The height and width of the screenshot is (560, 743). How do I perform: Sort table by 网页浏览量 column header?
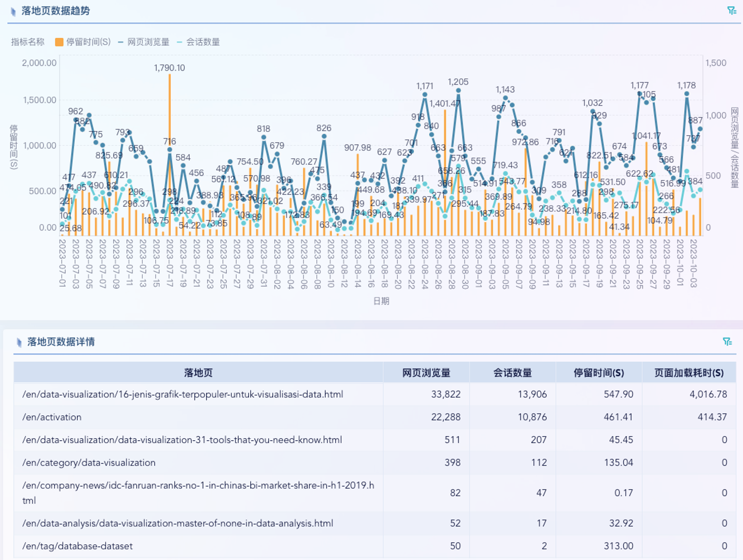(426, 373)
